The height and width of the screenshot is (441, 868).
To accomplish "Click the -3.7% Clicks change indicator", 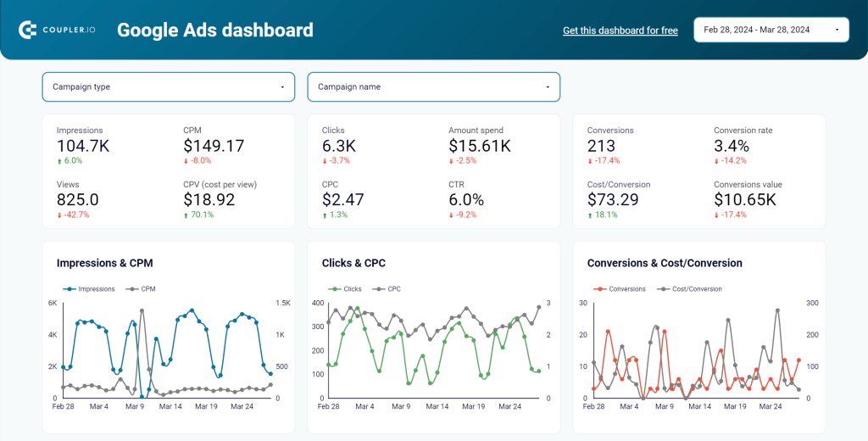I will coord(336,160).
